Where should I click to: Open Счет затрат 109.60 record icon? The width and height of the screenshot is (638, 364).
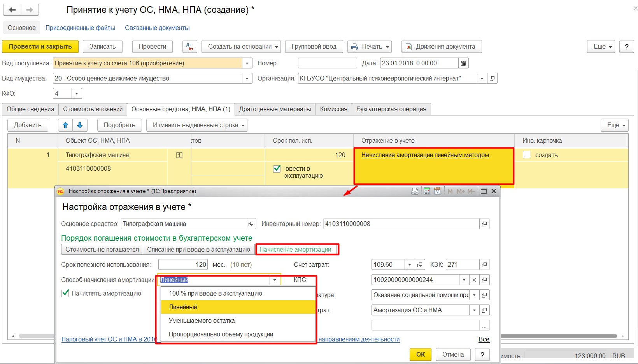[420, 265]
